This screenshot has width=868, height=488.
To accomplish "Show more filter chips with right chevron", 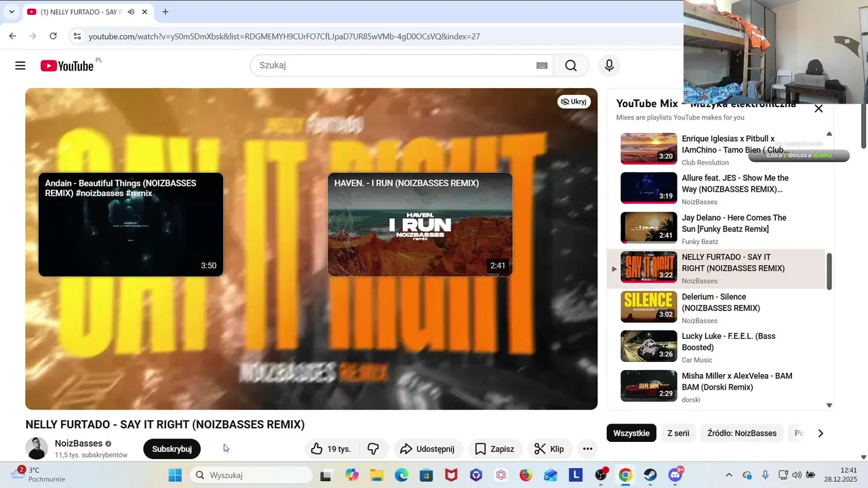I will click(821, 433).
